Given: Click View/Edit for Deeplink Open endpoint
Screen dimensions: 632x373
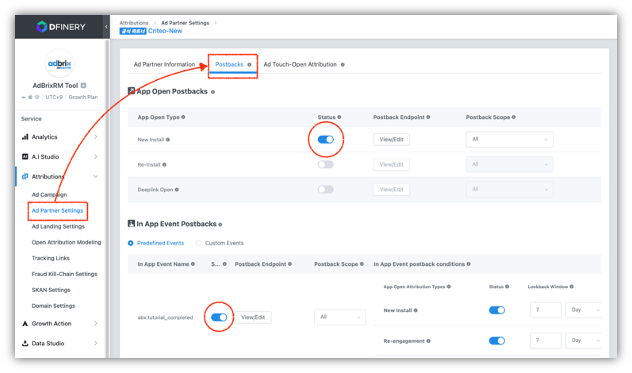Looking at the screenshot, I should pyautogui.click(x=391, y=190).
